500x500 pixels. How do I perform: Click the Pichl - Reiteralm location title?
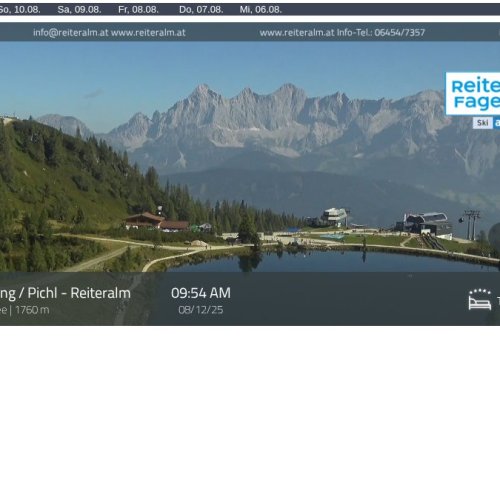pos(79,293)
